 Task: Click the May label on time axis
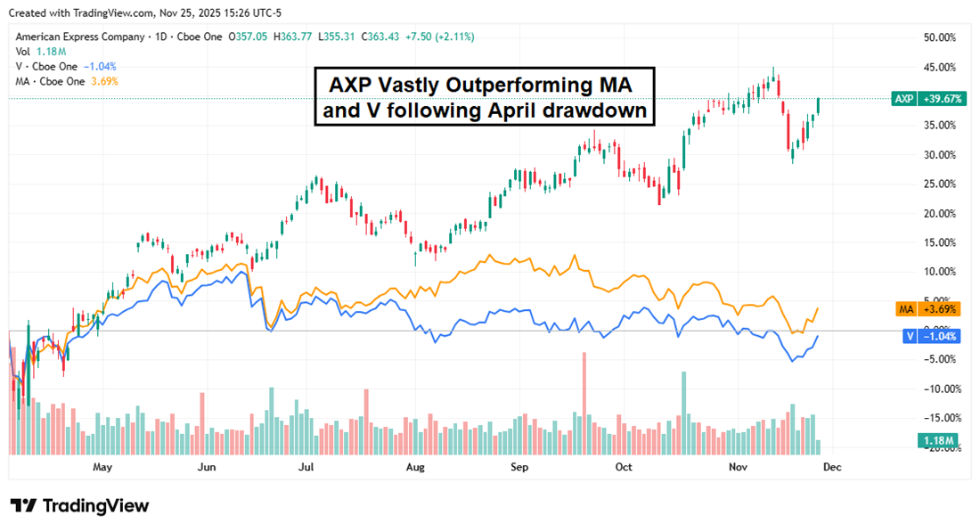(102, 466)
